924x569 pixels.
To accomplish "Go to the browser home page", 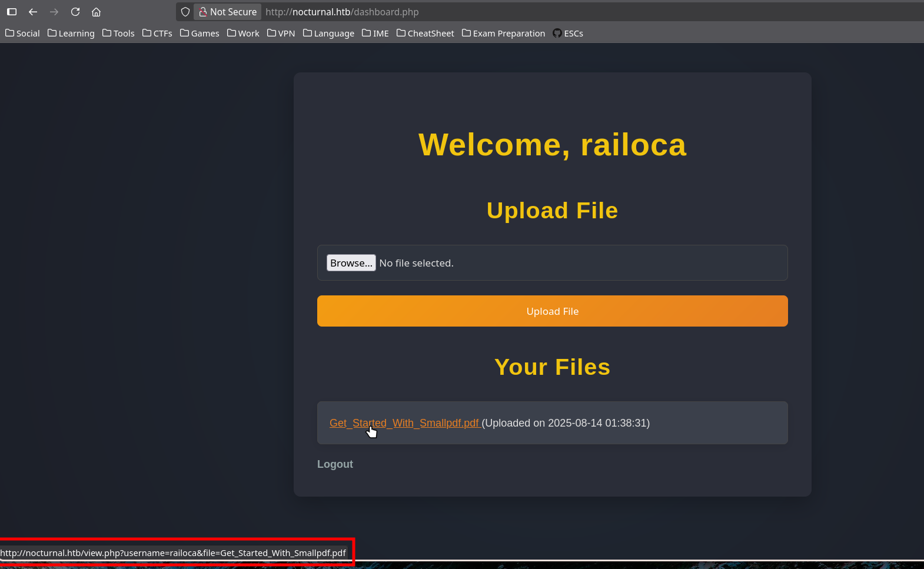I will [97, 12].
